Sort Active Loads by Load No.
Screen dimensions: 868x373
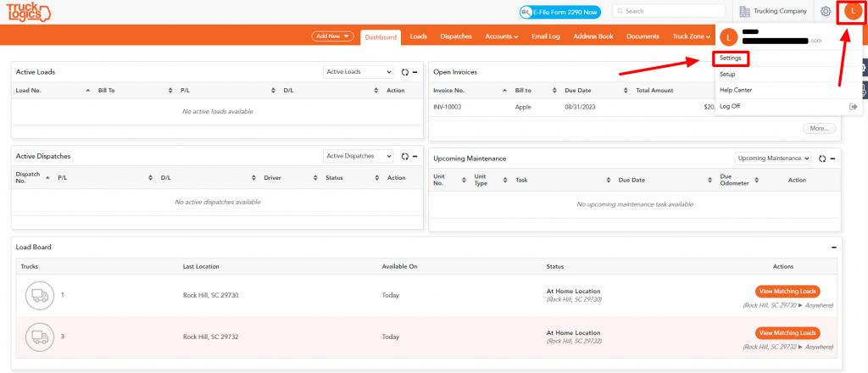point(88,90)
